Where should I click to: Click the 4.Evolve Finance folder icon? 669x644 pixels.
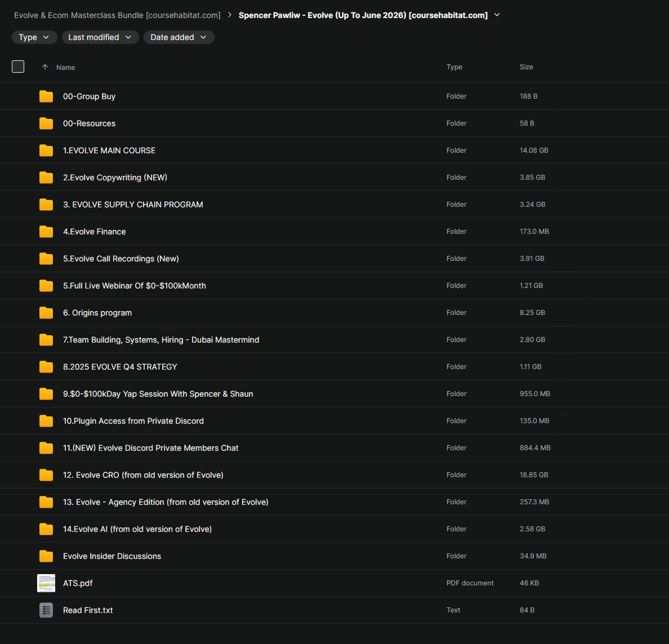tap(46, 232)
